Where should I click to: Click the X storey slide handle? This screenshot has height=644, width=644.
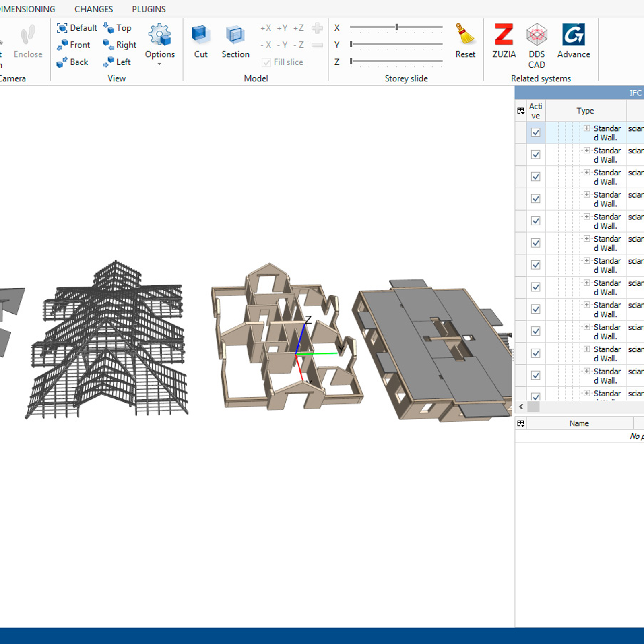[x=396, y=27]
